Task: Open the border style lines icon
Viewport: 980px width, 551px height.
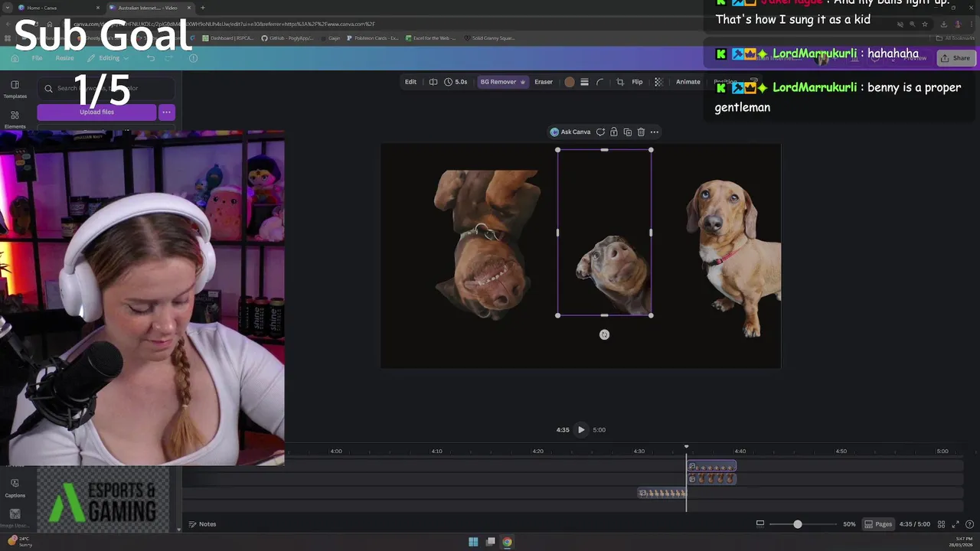Action: (x=584, y=82)
